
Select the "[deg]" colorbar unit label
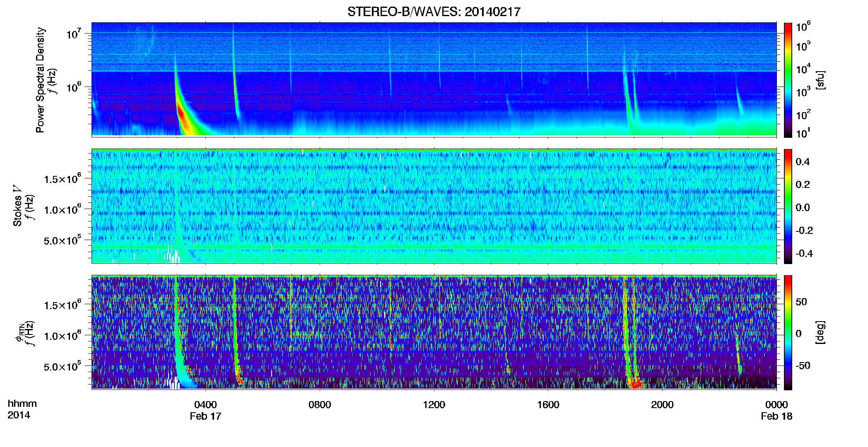coord(820,332)
